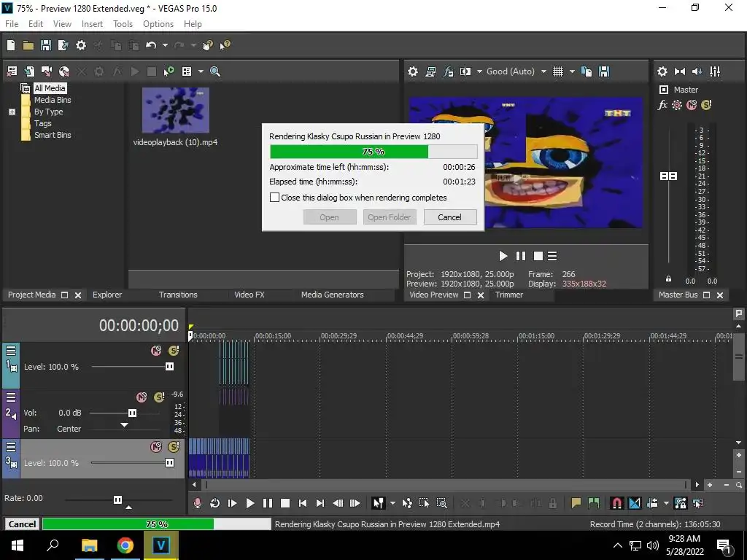747x560 pixels.
Task: Toggle Solo on video track 3
Action: coord(174,447)
